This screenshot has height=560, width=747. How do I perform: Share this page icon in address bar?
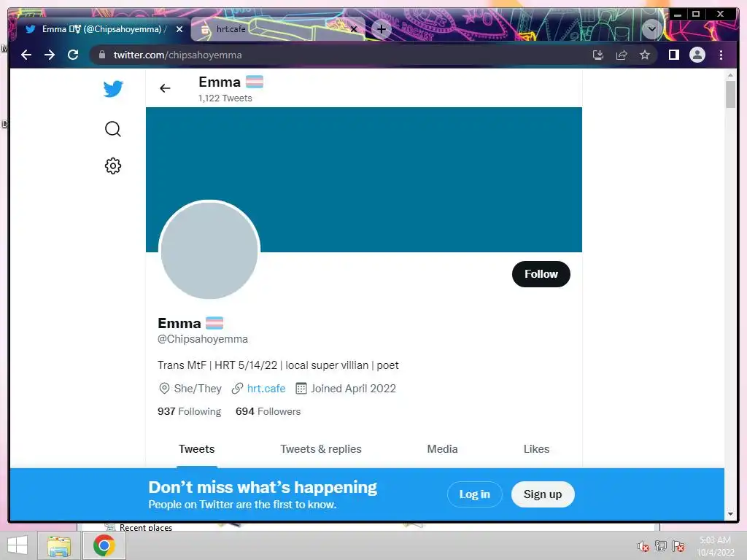click(x=622, y=55)
